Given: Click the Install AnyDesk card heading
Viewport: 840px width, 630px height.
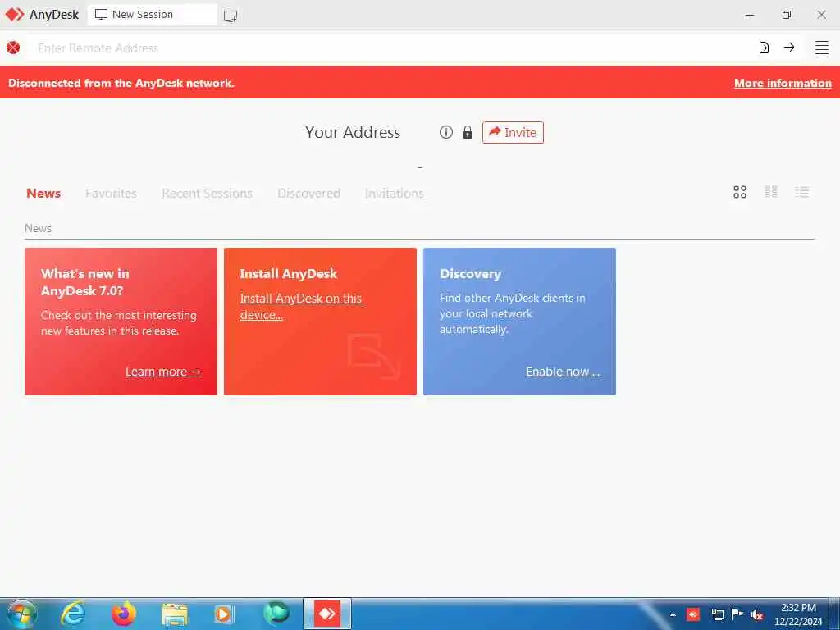Looking at the screenshot, I should tap(288, 274).
